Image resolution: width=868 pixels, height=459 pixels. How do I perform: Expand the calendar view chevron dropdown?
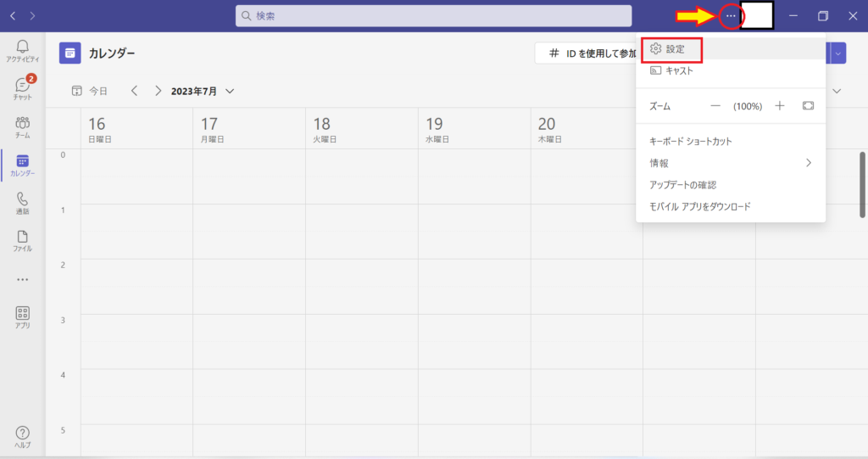pyautogui.click(x=837, y=91)
